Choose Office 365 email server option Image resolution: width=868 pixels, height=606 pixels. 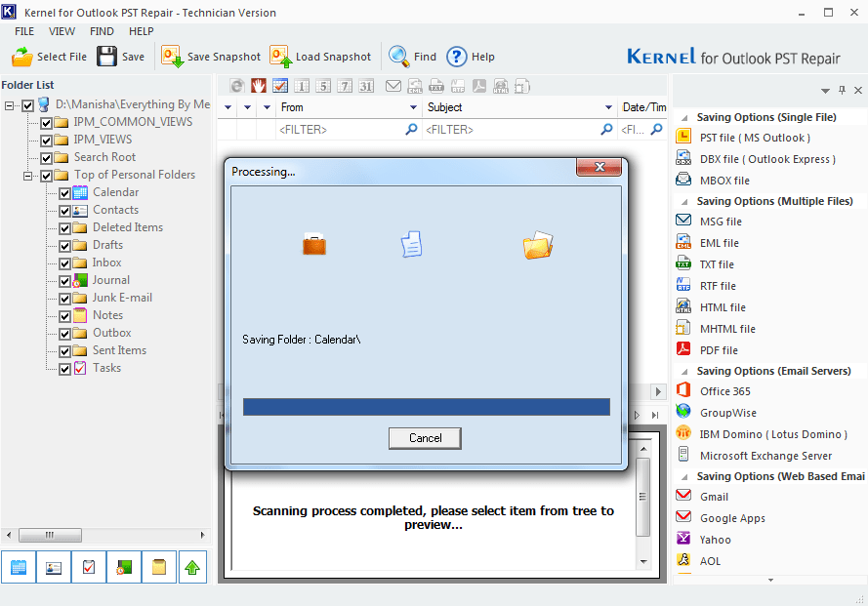tap(725, 391)
